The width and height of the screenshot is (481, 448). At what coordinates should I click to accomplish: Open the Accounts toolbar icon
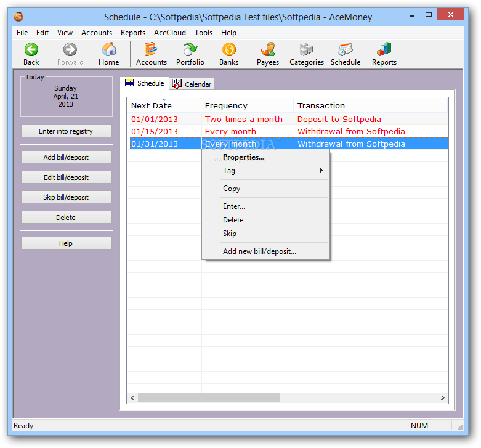pos(152,49)
